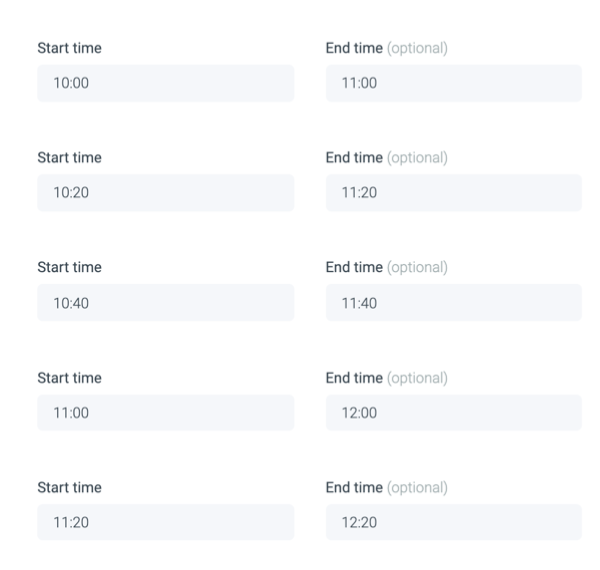This screenshot has width=600, height=570.
Task: Select the End time label above 11:40
Action: 354,268
